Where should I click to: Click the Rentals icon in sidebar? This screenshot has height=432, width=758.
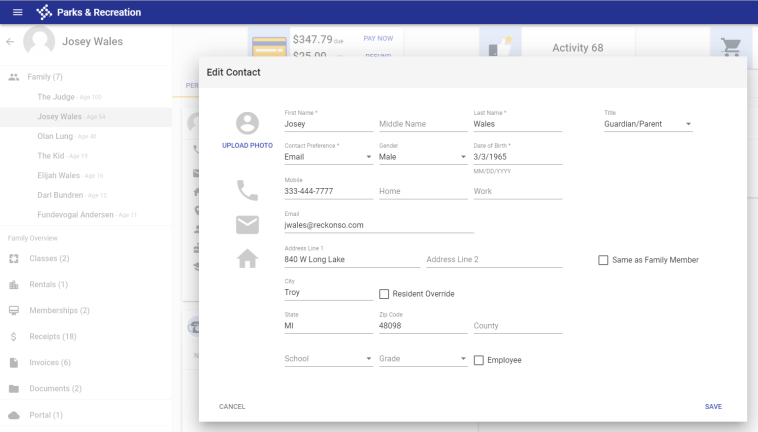pyautogui.click(x=14, y=285)
